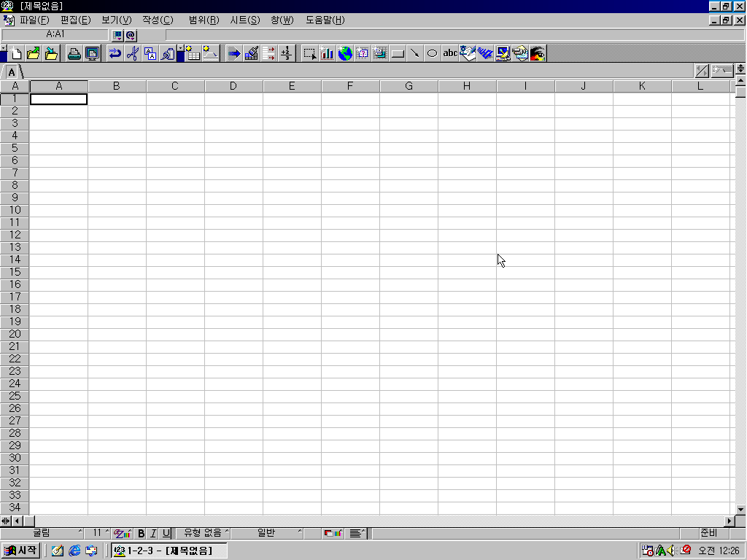Open the @ function selector
The height and width of the screenshot is (560, 747).
pyautogui.click(x=131, y=35)
